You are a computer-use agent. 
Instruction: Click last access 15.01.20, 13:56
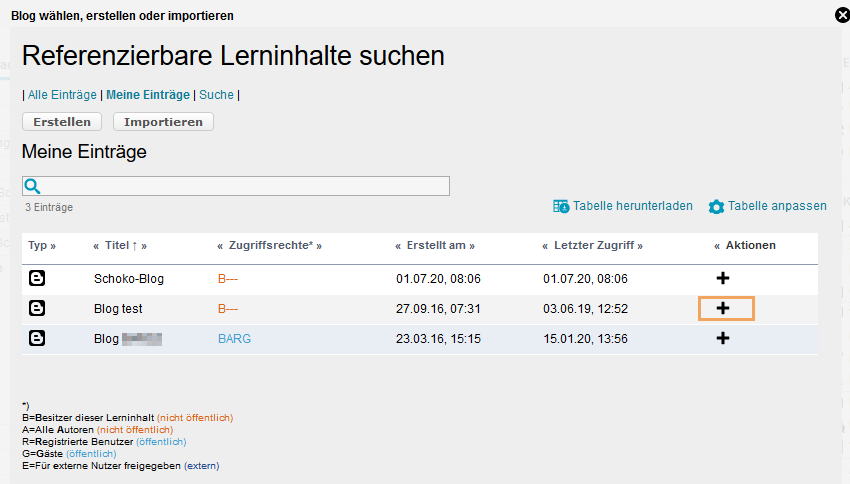pos(585,339)
